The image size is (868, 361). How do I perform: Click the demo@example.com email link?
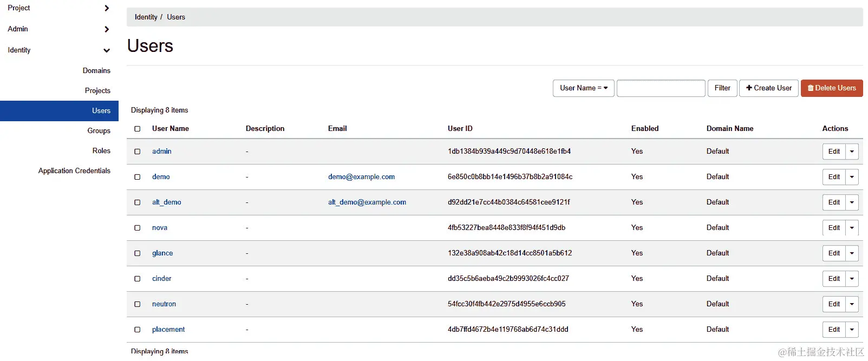(361, 177)
